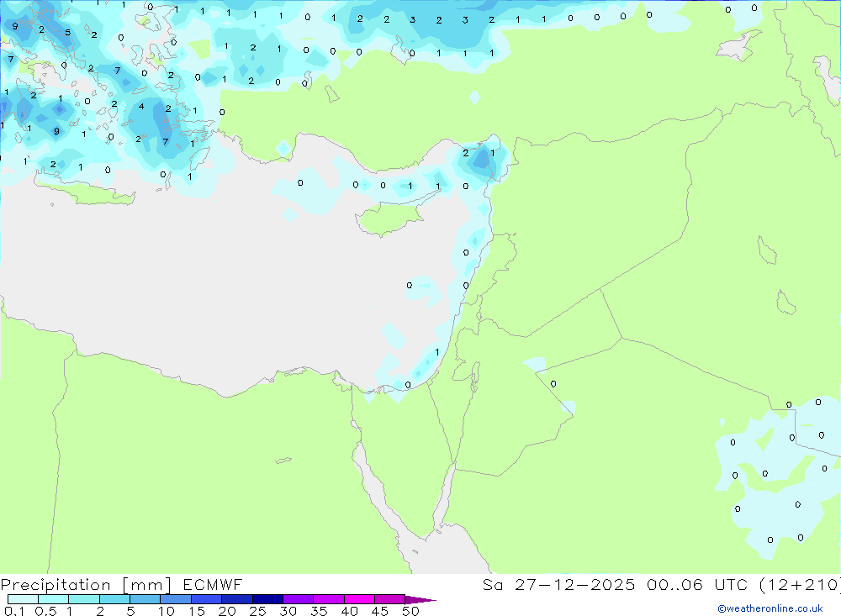
Task: Click the forecast offset "(12+210)"
Action: click(800, 584)
